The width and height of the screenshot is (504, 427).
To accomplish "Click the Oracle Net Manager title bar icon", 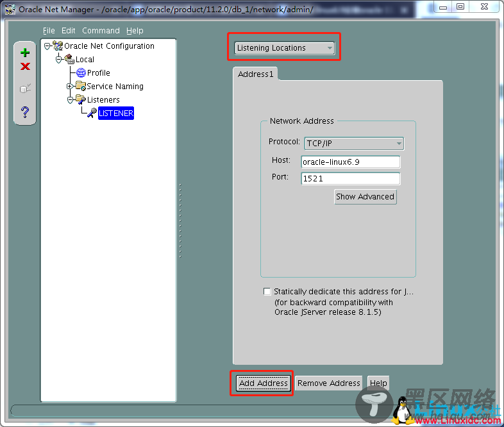I will (x=10, y=10).
